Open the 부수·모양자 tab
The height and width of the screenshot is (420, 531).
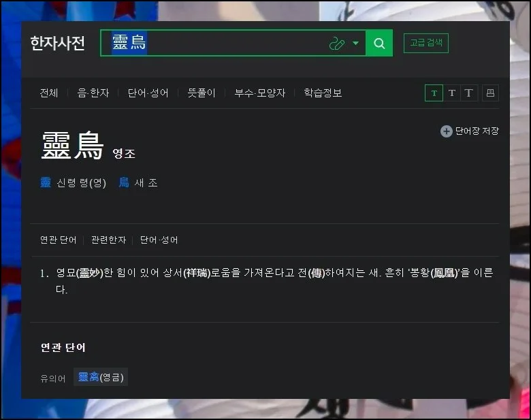260,93
